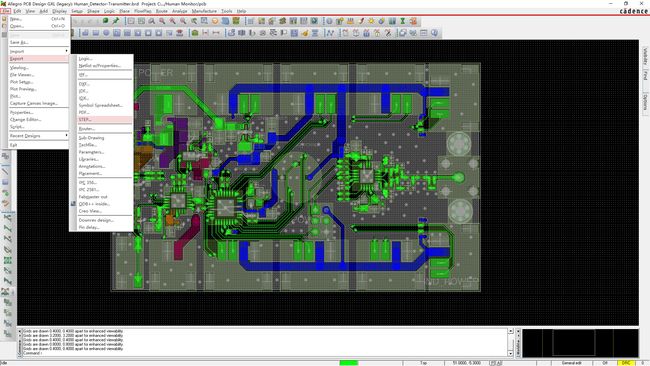Open the Visibility side panel tab
This screenshot has width=650, height=366.
pos(645,56)
